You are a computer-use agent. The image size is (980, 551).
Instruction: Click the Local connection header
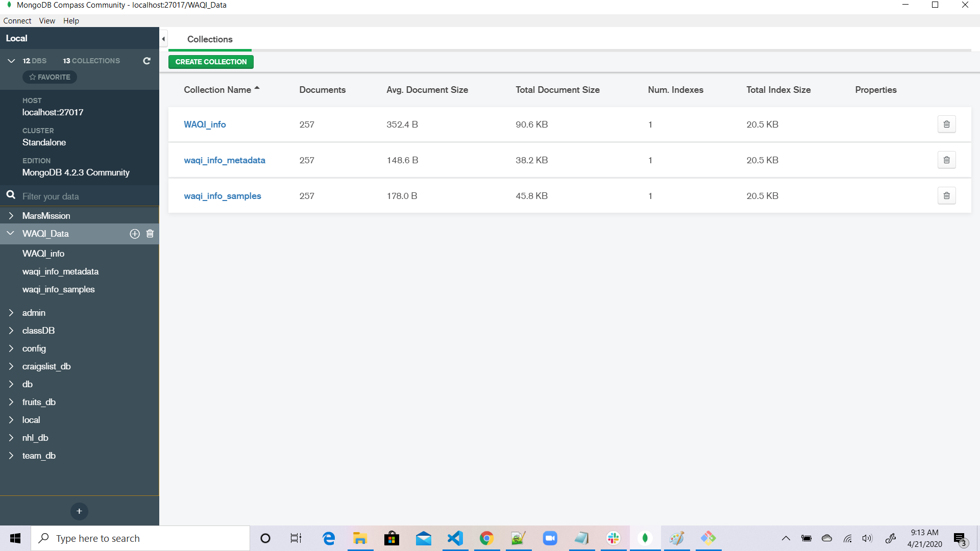(x=79, y=38)
